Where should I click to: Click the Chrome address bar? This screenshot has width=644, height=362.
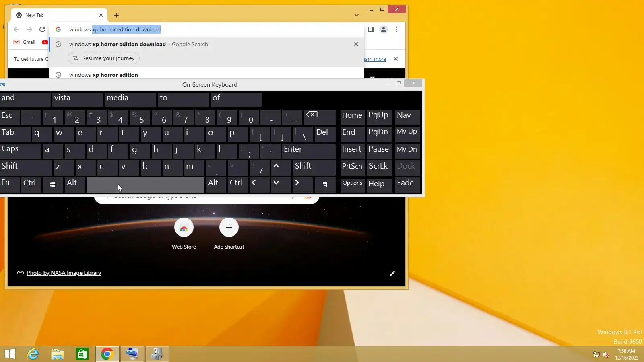point(206,29)
